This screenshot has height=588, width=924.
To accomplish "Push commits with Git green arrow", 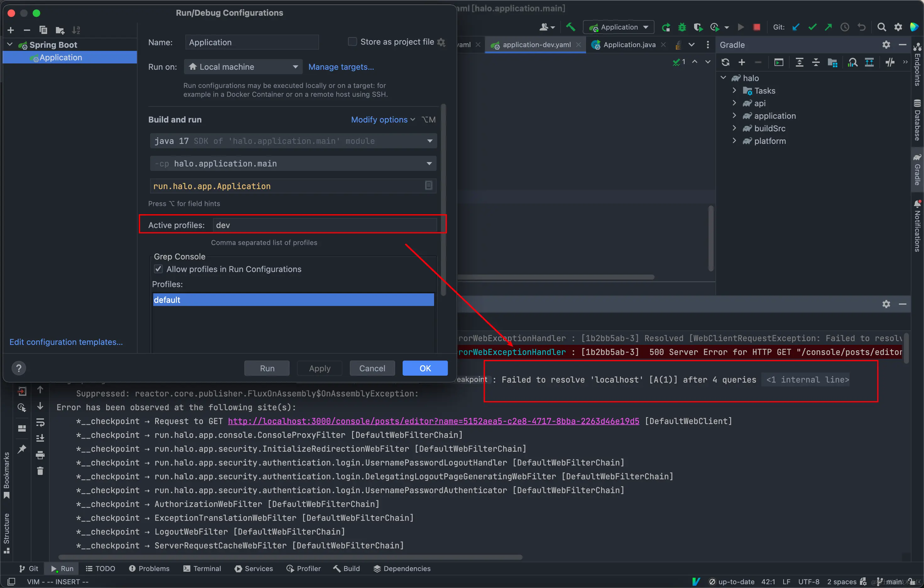I will (x=829, y=27).
